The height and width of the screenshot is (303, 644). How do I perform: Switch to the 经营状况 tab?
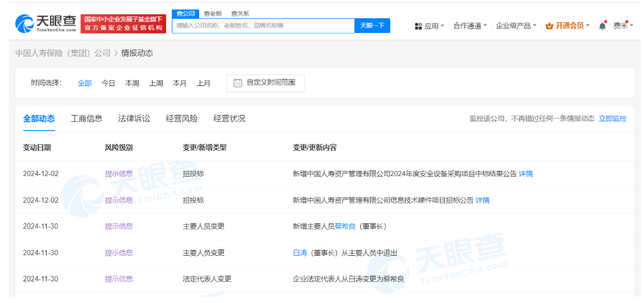pyautogui.click(x=230, y=119)
